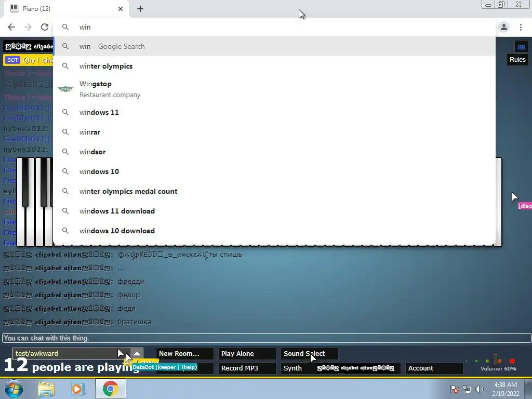Select 'windows 11 download' suggestion
This screenshot has height=399, width=532.
tap(274, 211)
